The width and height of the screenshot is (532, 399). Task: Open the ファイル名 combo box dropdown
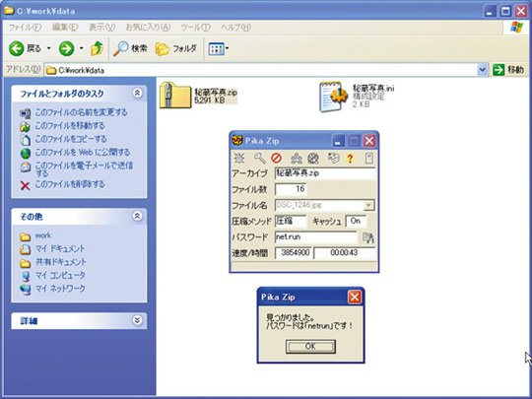click(x=368, y=205)
